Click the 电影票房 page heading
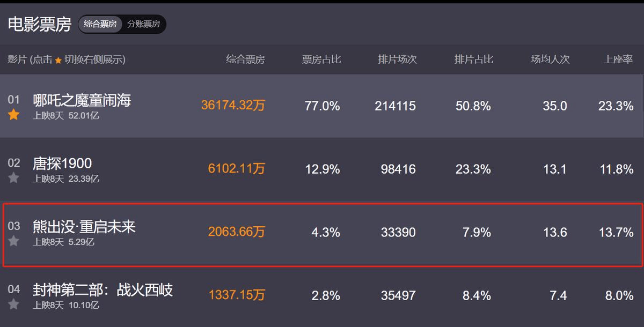The image size is (644, 327). (39, 24)
